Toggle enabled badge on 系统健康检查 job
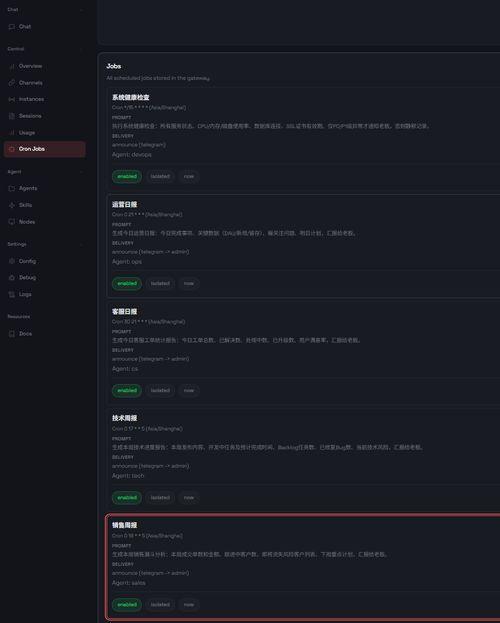500x623 pixels. click(127, 176)
